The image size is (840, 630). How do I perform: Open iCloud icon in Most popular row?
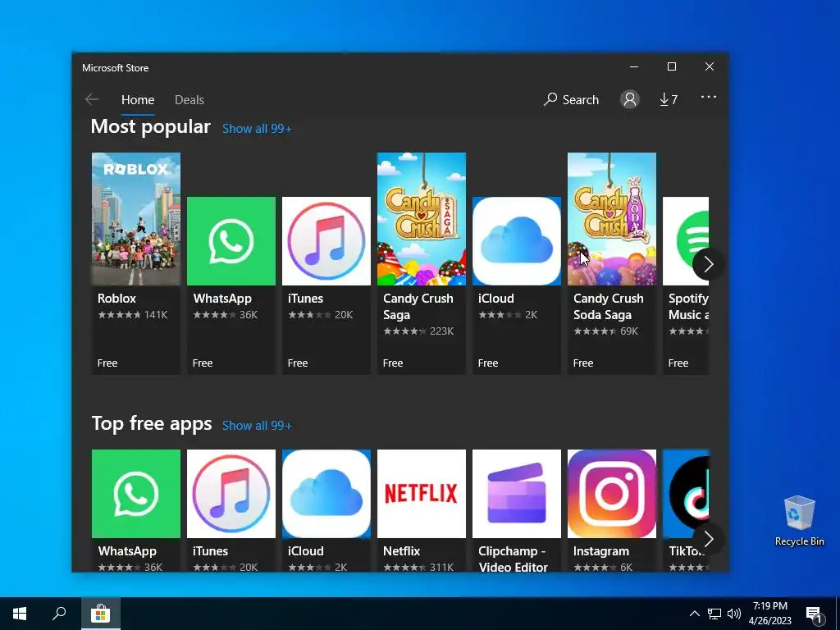[x=517, y=241]
